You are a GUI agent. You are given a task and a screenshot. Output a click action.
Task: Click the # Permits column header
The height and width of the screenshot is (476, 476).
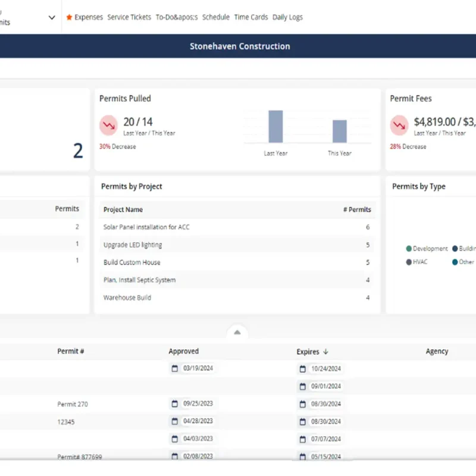tap(357, 209)
